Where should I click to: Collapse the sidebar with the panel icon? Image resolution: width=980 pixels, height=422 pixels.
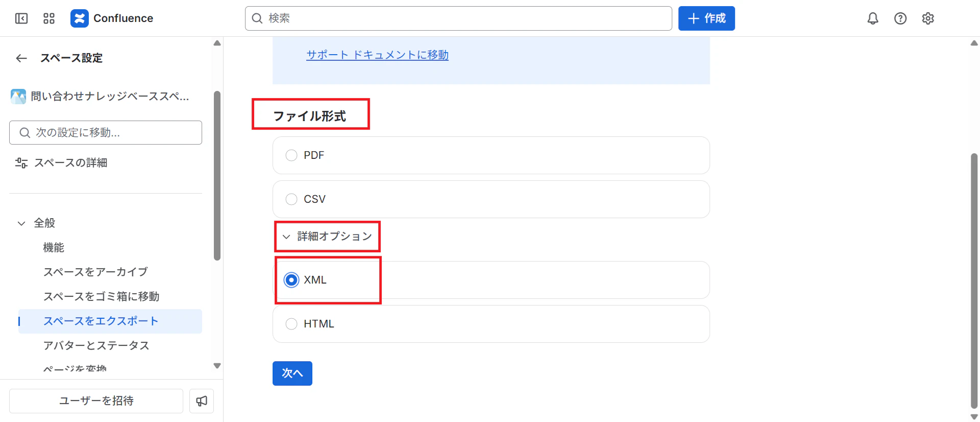pos(21,18)
